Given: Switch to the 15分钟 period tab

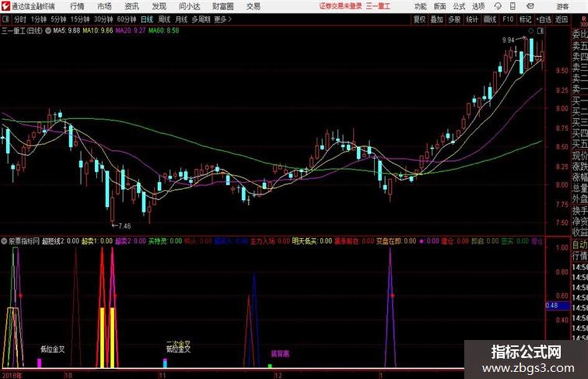Looking at the screenshot, I should [80, 19].
